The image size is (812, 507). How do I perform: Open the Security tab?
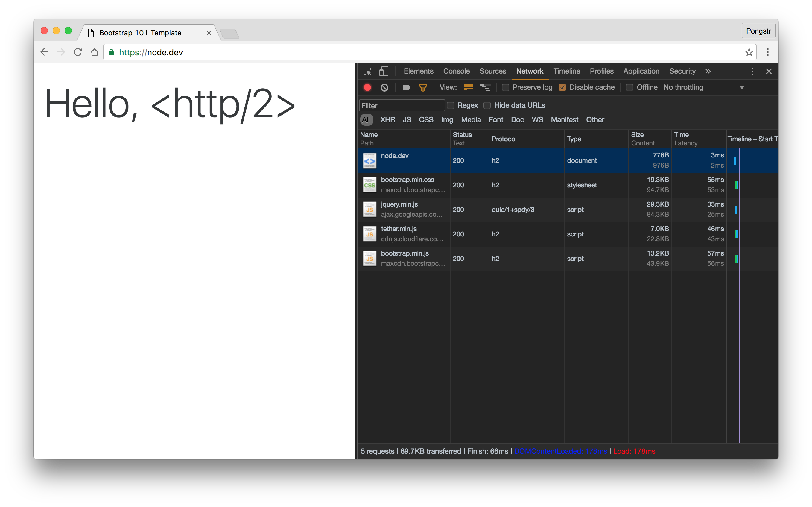[x=682, y=72]
